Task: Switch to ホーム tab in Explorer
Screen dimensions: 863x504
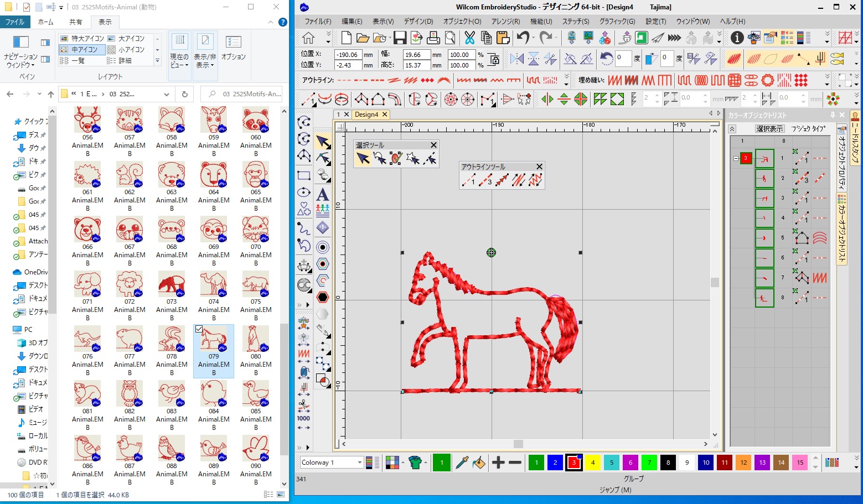Action: point(46,22)
